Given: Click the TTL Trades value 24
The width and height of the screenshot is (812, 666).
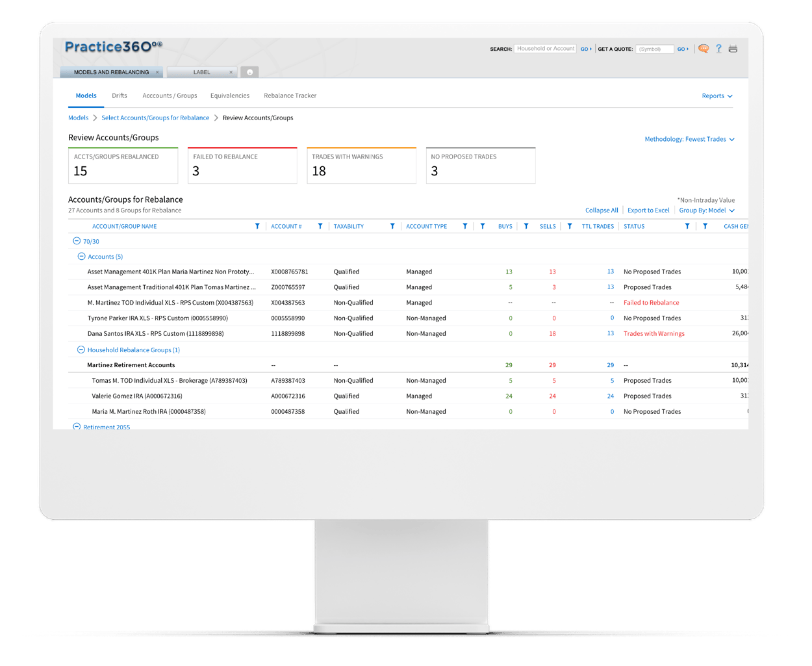Looking at the screenshot, I should click(611, 396).
